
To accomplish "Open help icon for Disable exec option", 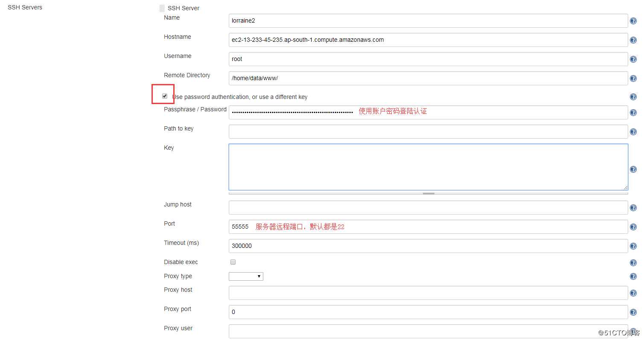I will click(633, 263).
